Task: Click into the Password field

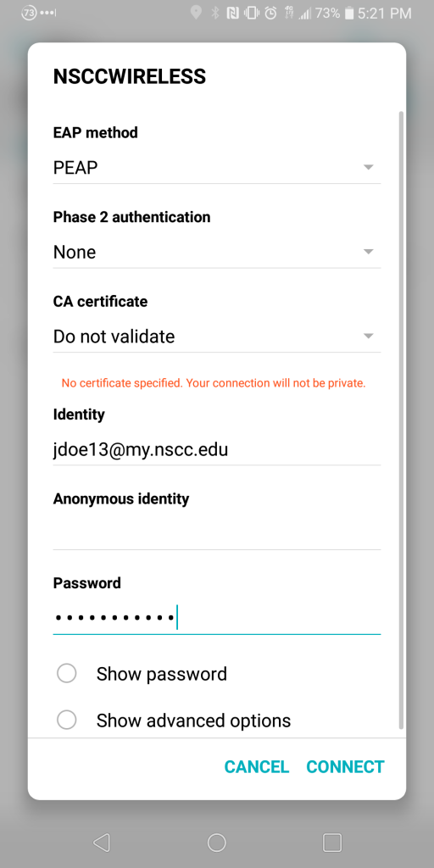Action: point(216,618)
